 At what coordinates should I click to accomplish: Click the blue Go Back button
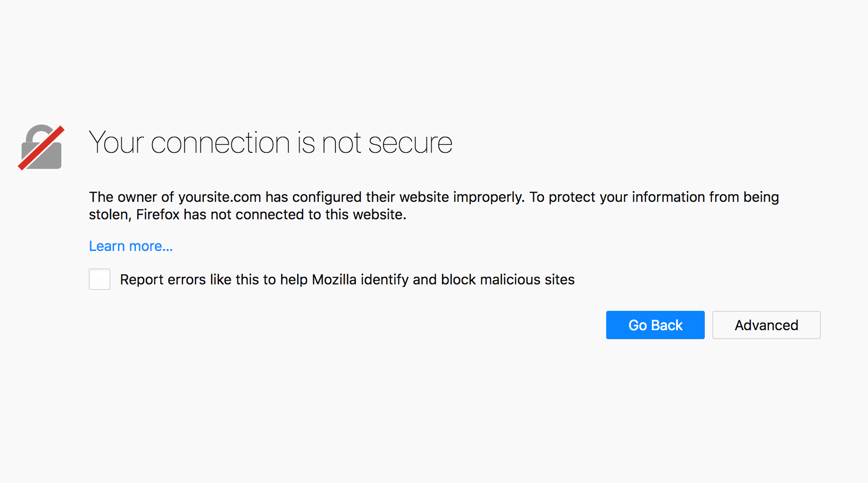click(655, 325)
